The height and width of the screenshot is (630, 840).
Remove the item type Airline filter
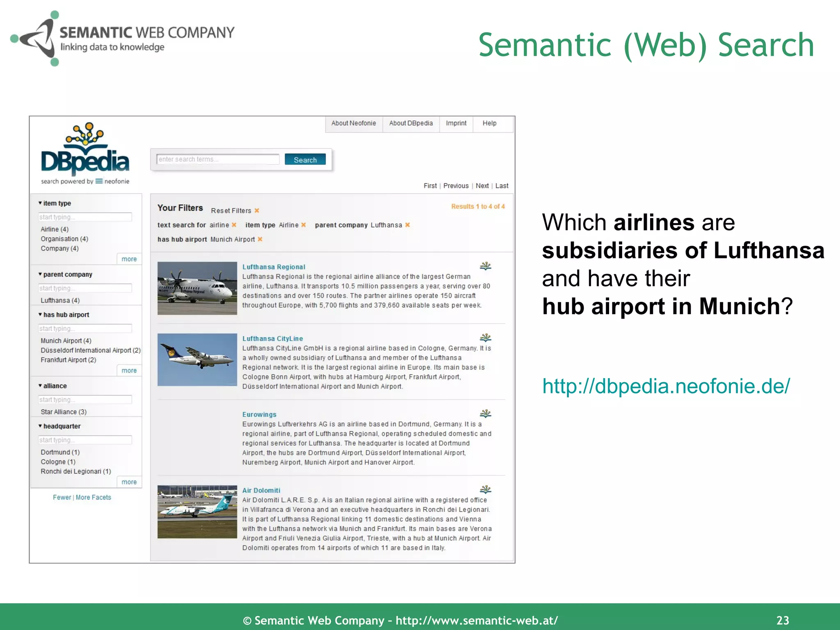pos(304,225)
